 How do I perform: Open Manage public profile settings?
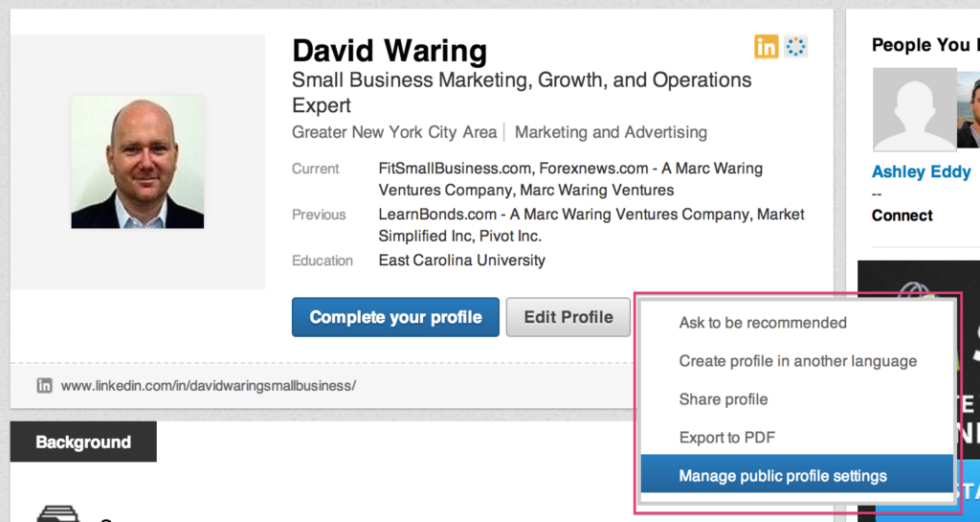click(797, 476)
